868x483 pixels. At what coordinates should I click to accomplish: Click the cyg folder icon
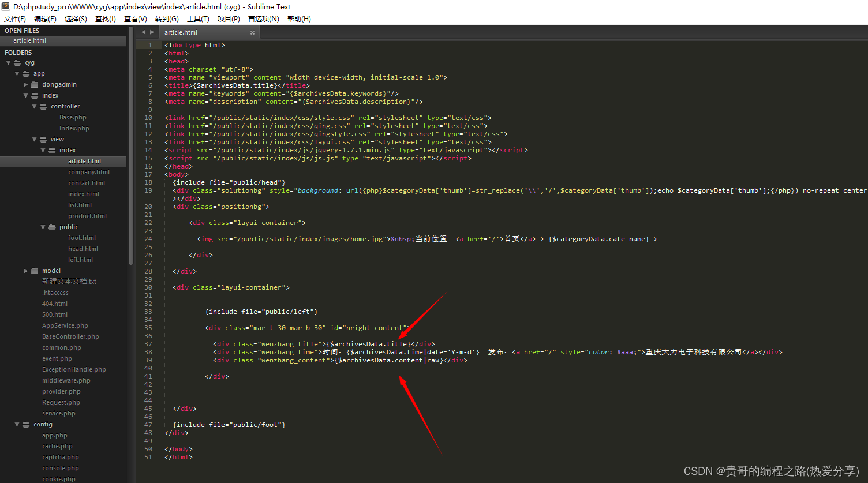pyautogui.click(x=18, y=62)
